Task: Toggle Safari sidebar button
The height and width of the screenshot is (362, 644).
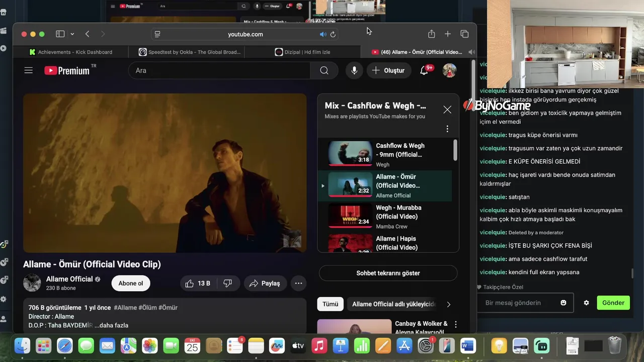Action: (x=60, y=34)
